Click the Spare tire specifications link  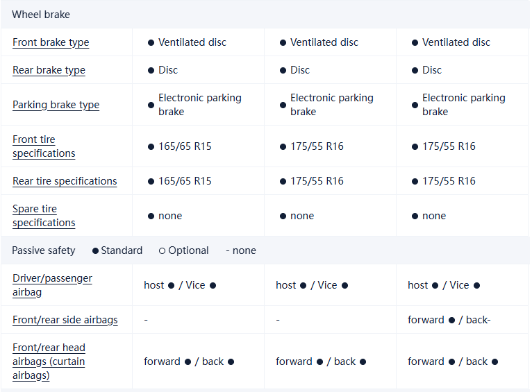pos(44,216)
